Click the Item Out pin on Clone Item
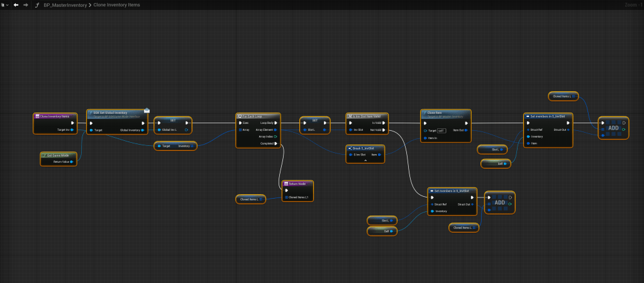The width and height of the screenshot is (644, 283). click(x=467, y=130)
